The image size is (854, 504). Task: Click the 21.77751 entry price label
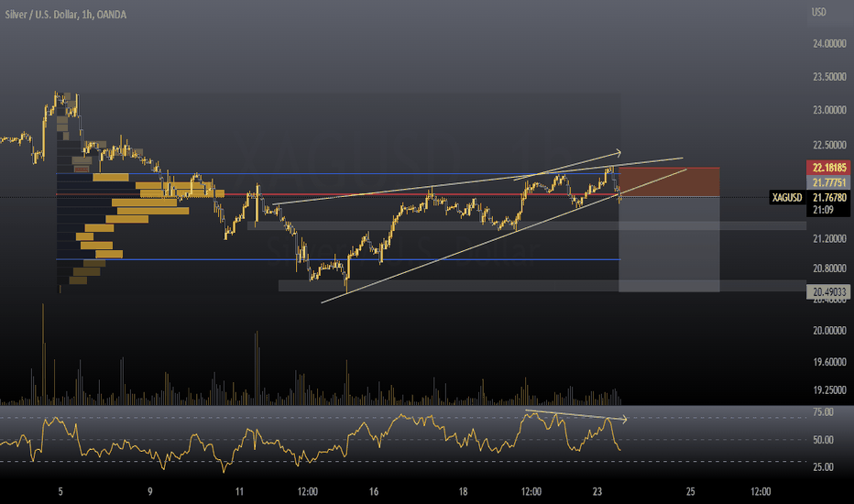click(x=829, y=182)
